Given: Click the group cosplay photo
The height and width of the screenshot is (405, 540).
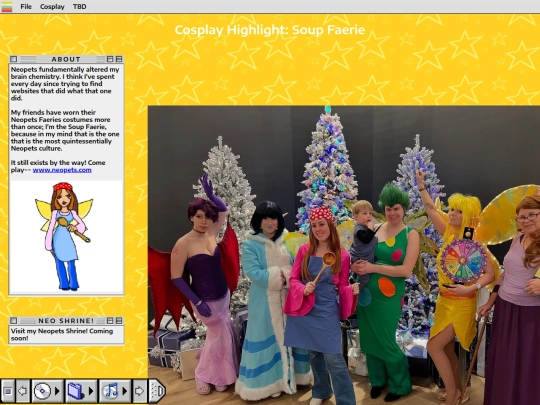Looking at the screenshot, I should pyautogui.click(x=344, y=255).
